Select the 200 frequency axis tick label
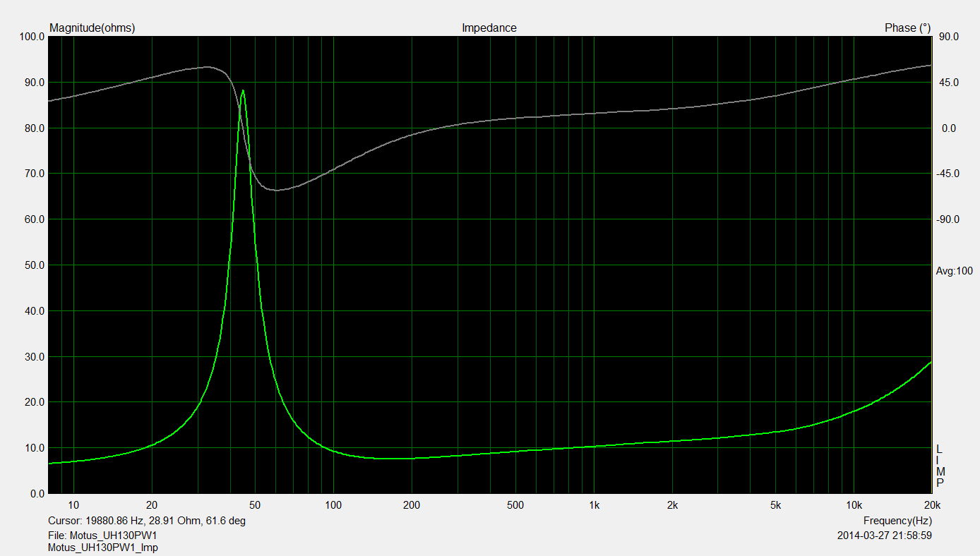 tap(412, 505)
